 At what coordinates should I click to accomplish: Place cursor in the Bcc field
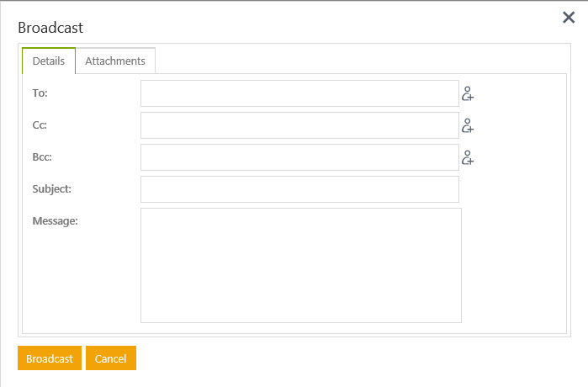tap(299, 157)
